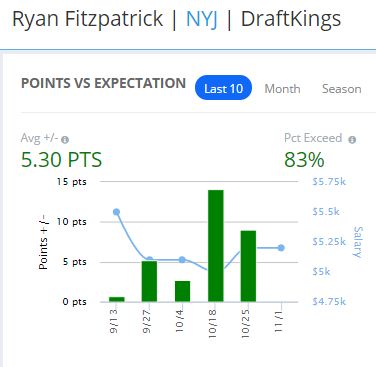Click the Salary axis label

tap(358, 242)
